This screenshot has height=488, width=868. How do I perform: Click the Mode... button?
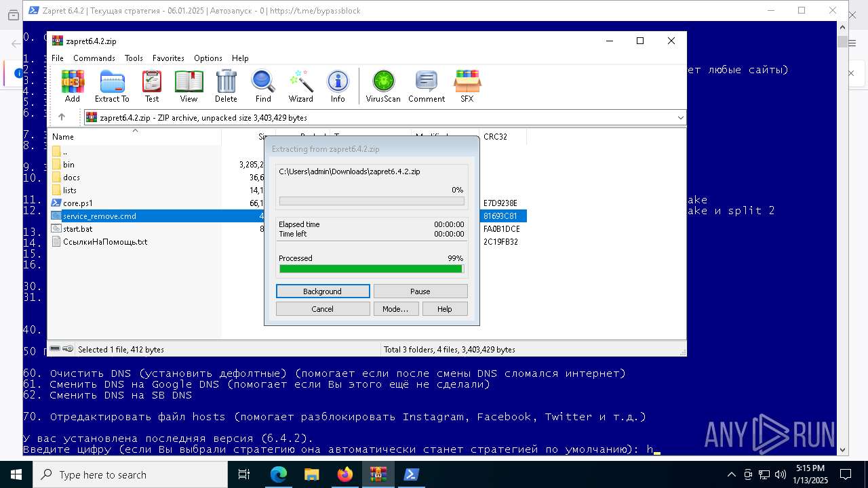(395, 309)
